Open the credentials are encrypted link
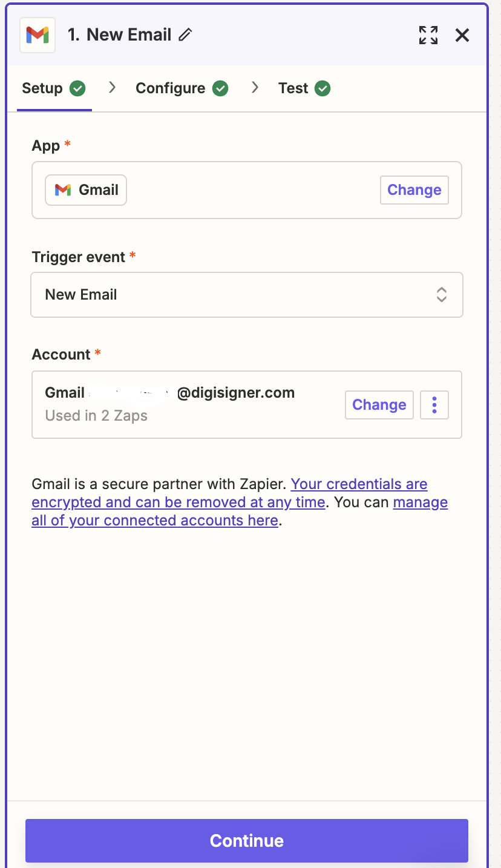The height and width of the screenshot is (868, 501). (230, 493)
